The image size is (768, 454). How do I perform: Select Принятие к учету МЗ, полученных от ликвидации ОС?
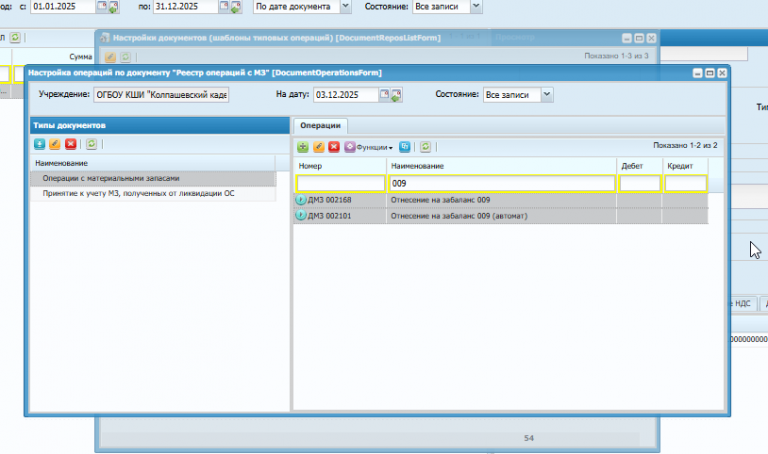coord(153,193)
